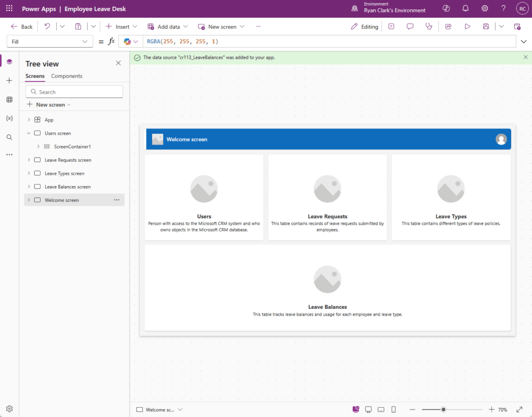The height and width of the screenshot is (417, 532).
Task: Open the comments icon in the toolbar
Action: tap(410, 27)
